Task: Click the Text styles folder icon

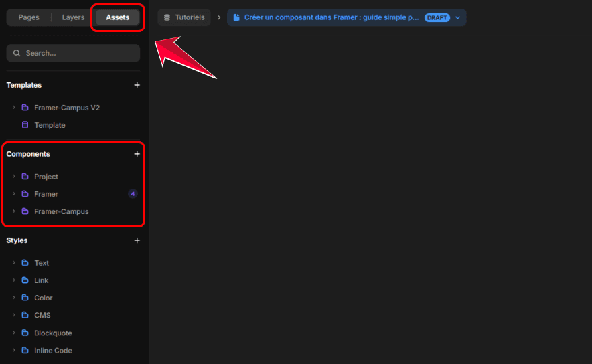Action: click(x=25, y=262)
